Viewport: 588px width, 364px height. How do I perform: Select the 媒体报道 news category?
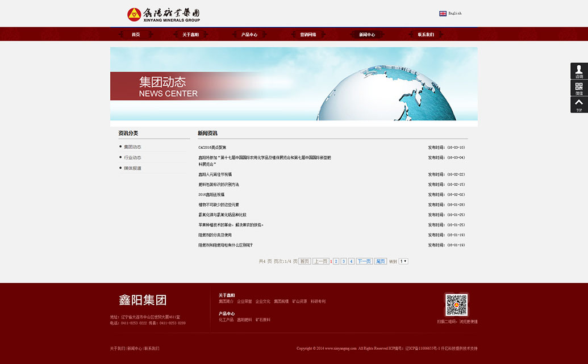132,168
